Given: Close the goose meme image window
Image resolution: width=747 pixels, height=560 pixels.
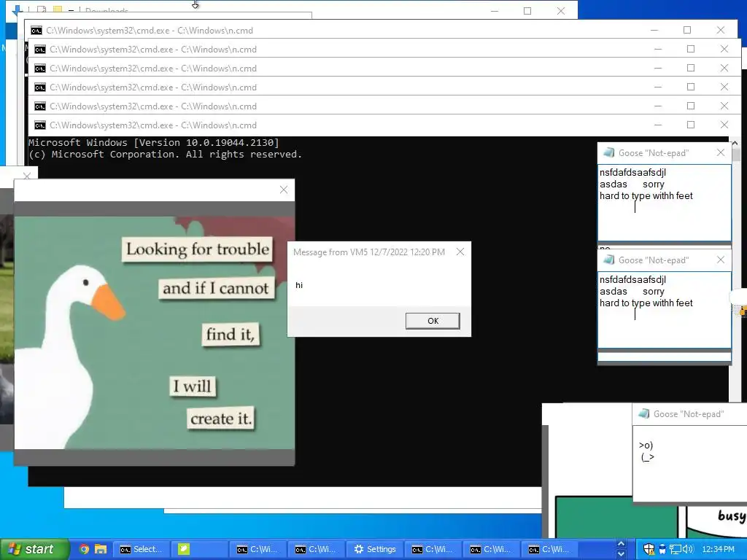Looking at the screenshot, I should 284,190.
